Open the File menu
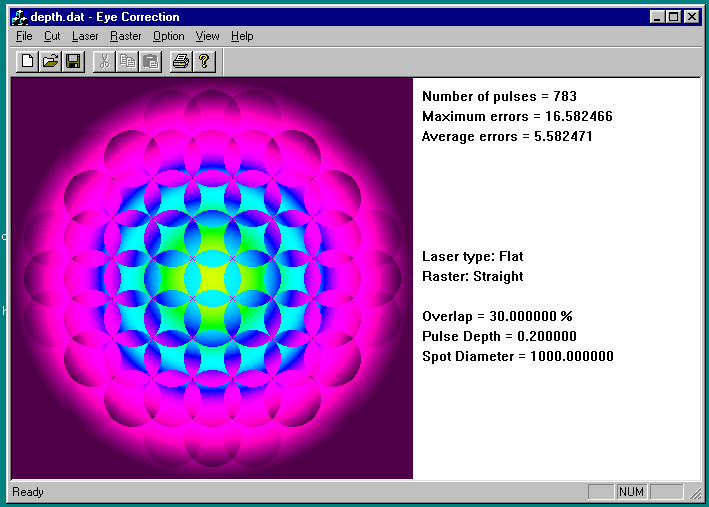Screen dimensions: 709x507 24,36
